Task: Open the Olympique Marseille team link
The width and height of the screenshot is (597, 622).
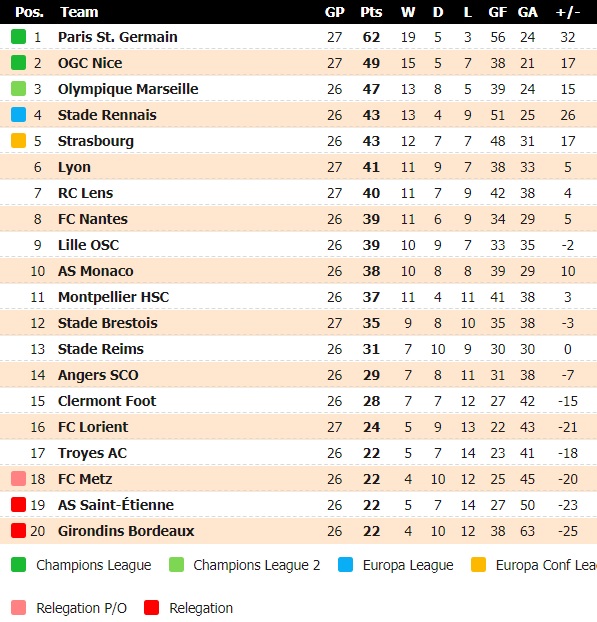Action: [128, 89]
